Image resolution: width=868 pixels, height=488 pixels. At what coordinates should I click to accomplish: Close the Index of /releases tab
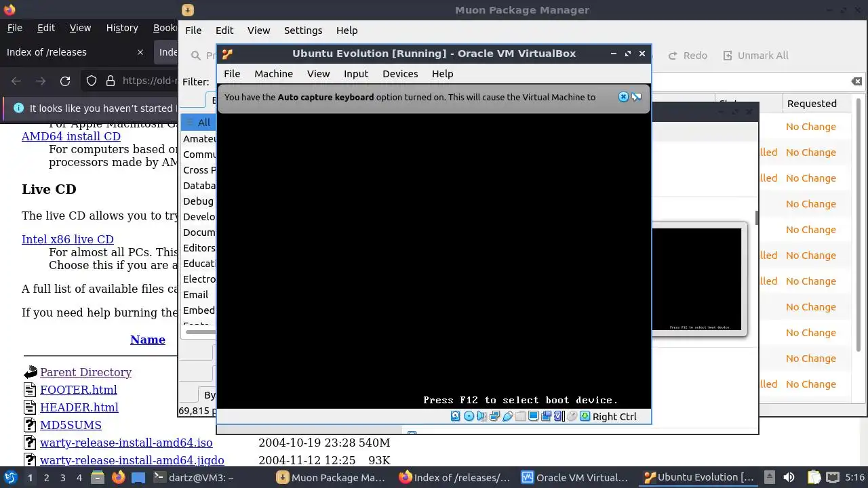(140, 52)
